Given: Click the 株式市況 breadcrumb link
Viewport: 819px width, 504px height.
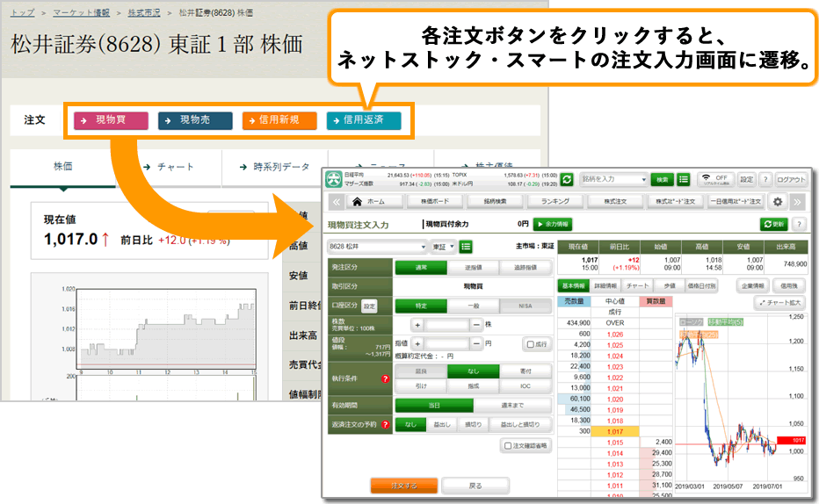Looking at the screenshot, I should (x=143, y=12).
